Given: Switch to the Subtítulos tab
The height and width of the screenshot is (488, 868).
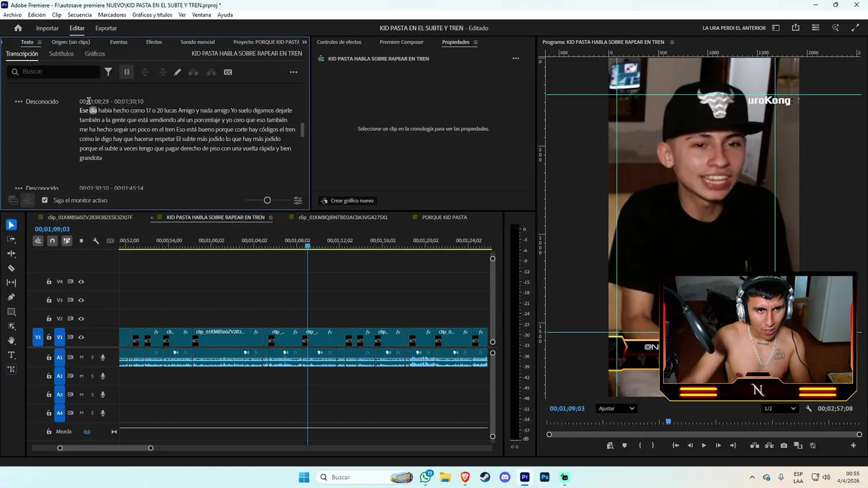Looking at the screenshot, I should click(61, 54).
